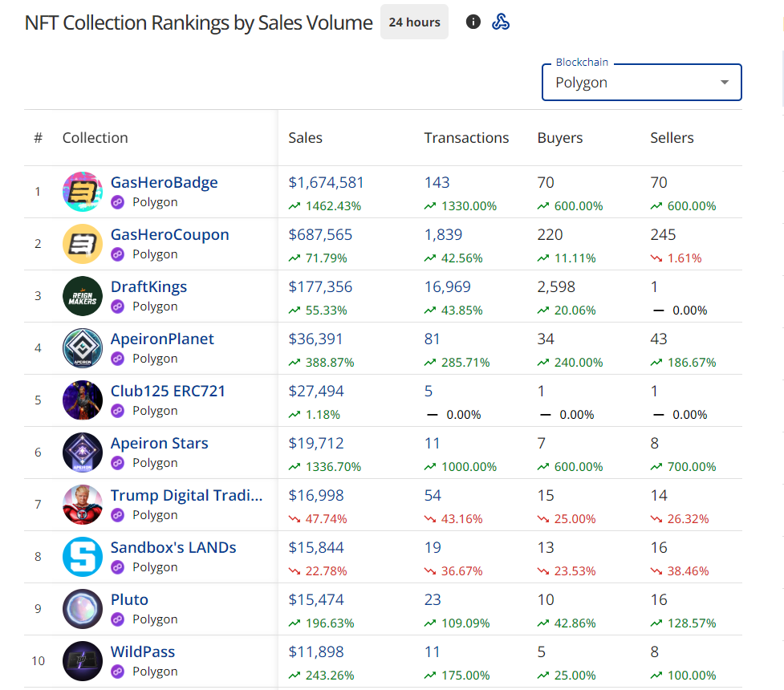Click the Sellers column header

coord(672,137)
